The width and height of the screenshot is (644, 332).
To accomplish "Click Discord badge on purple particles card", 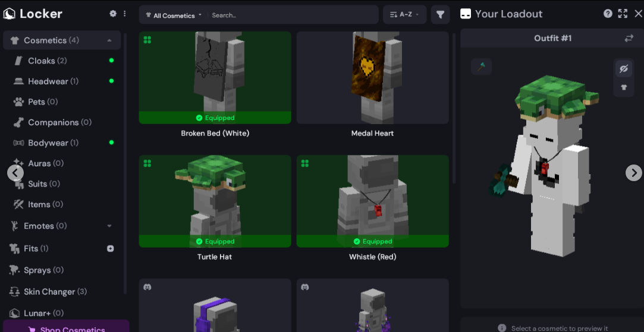I will click(304, 287).
